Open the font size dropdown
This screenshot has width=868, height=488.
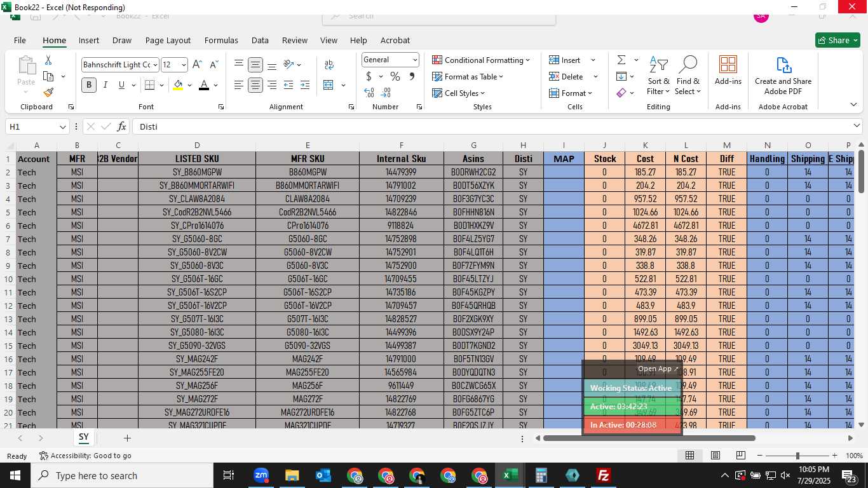coord(184,65)
